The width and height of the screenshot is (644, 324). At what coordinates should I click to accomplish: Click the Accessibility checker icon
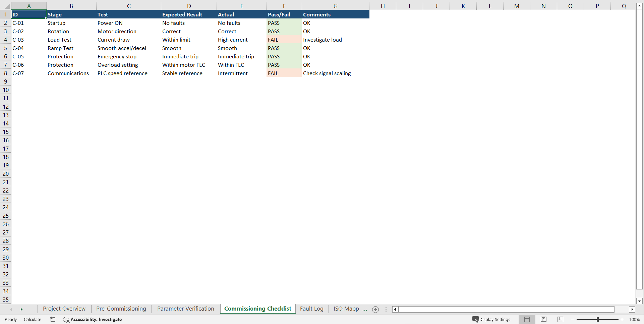coord(66,320)
